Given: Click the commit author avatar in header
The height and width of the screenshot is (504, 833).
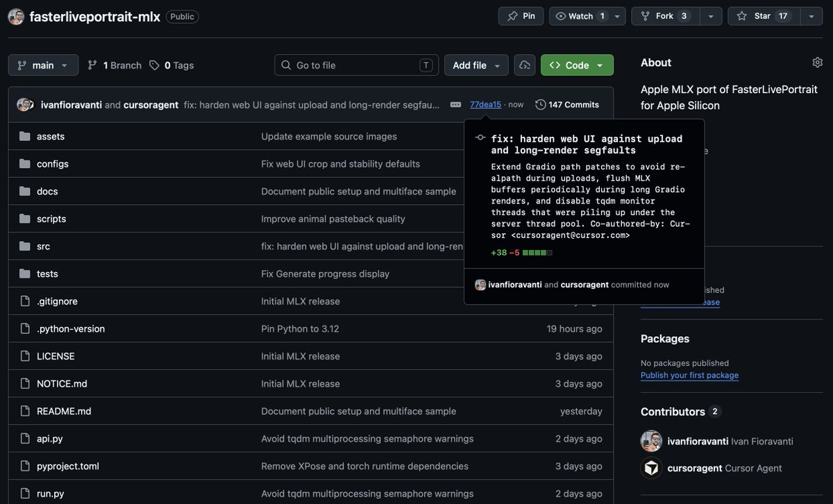Looking at the screenshot, I should [x=25, y=105].
